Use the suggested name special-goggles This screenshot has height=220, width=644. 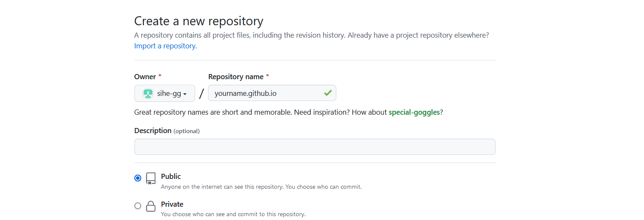414,112
